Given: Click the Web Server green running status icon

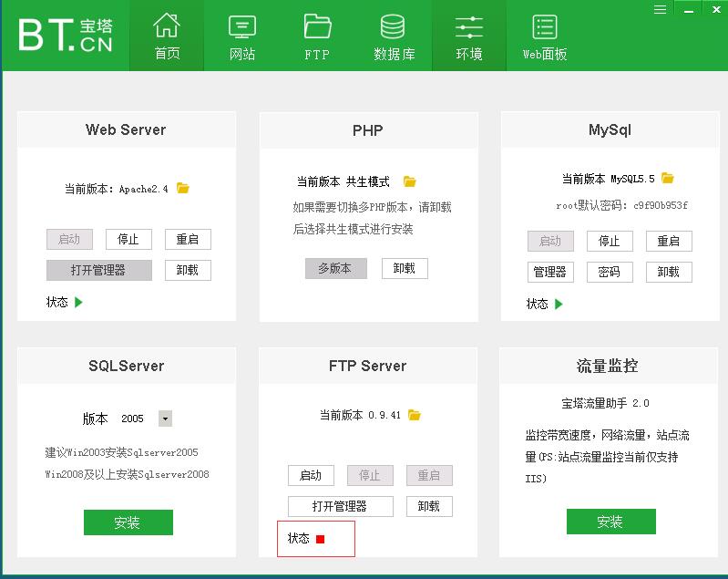Looking at the screenshot, I should pyautogui.click(x=78, y=303).
